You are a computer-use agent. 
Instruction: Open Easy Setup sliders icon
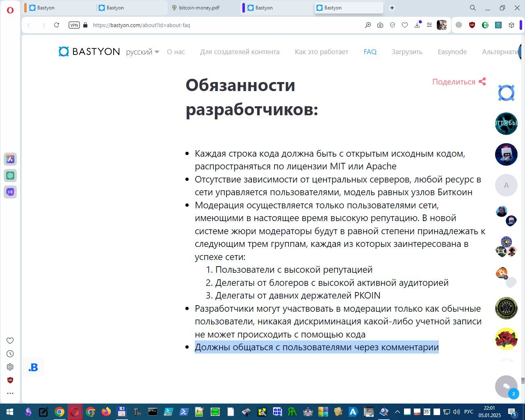click(429, 25)
